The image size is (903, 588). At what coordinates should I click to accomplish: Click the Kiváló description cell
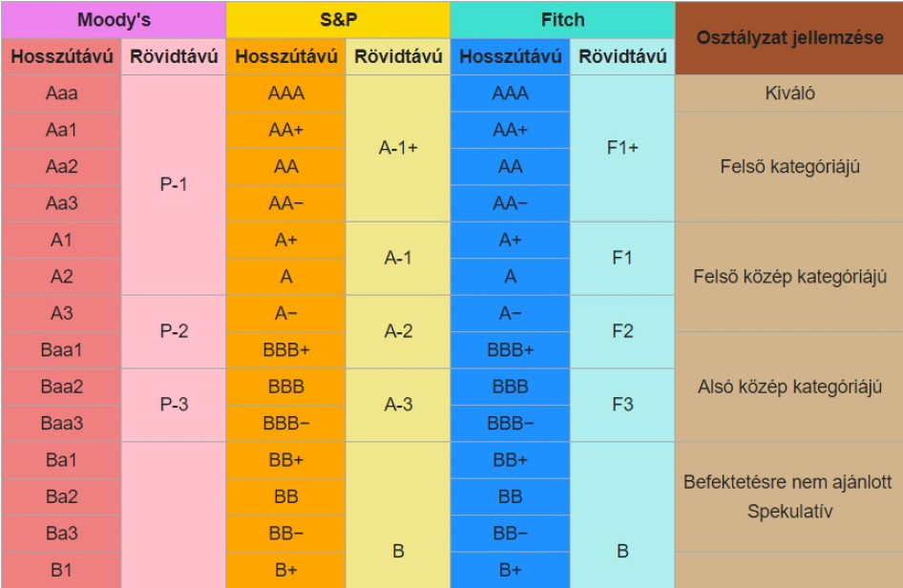(788, 94)
